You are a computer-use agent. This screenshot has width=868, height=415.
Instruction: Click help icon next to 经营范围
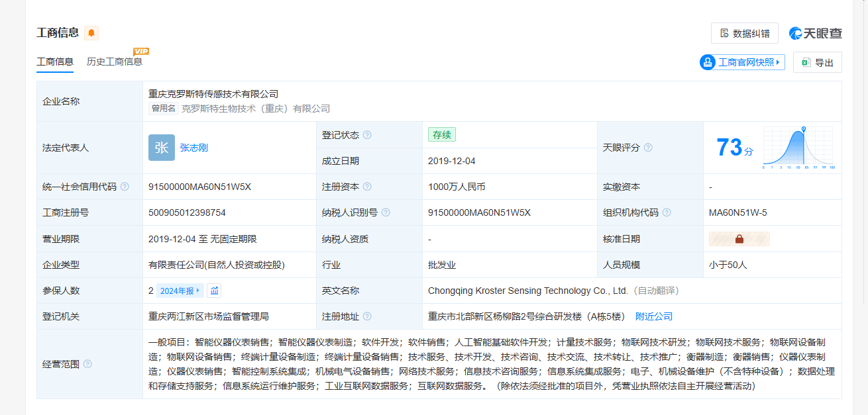[x=87, y=364]
